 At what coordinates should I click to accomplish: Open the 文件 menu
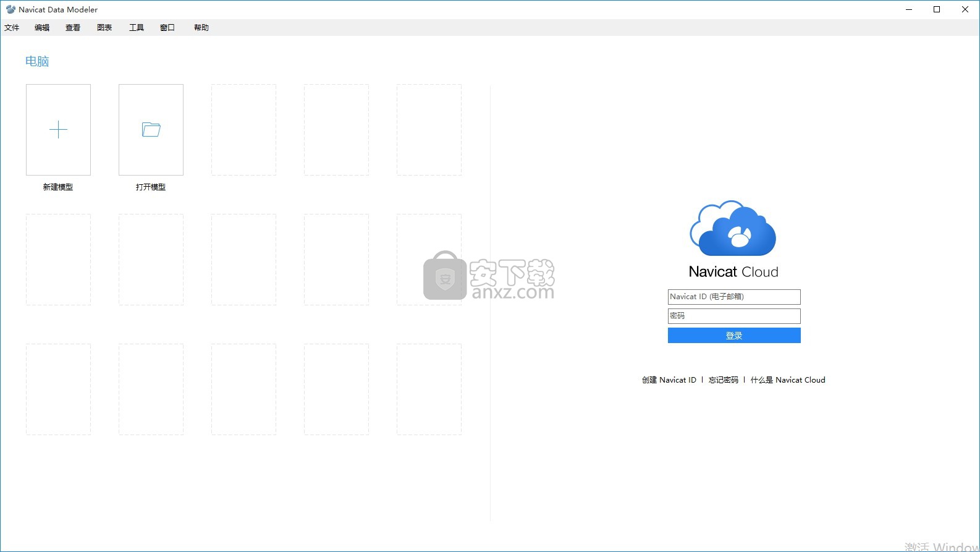click(12, 28)
